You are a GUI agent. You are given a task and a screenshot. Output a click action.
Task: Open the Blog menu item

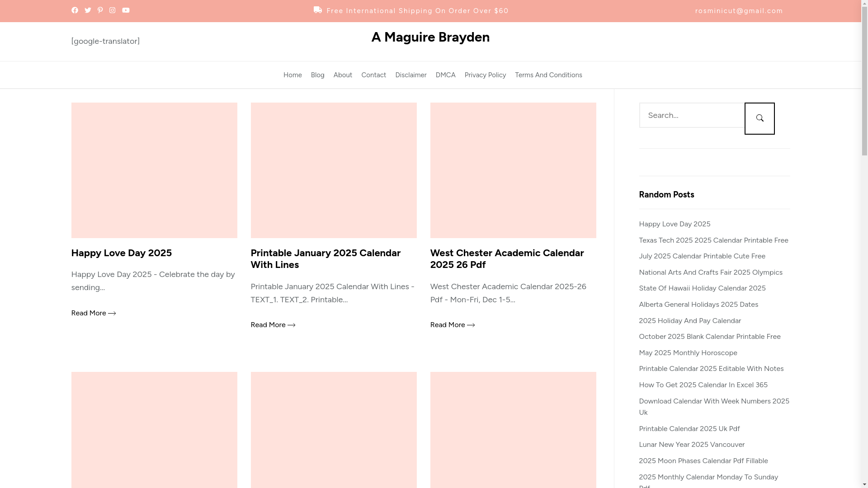click(317, 75)
